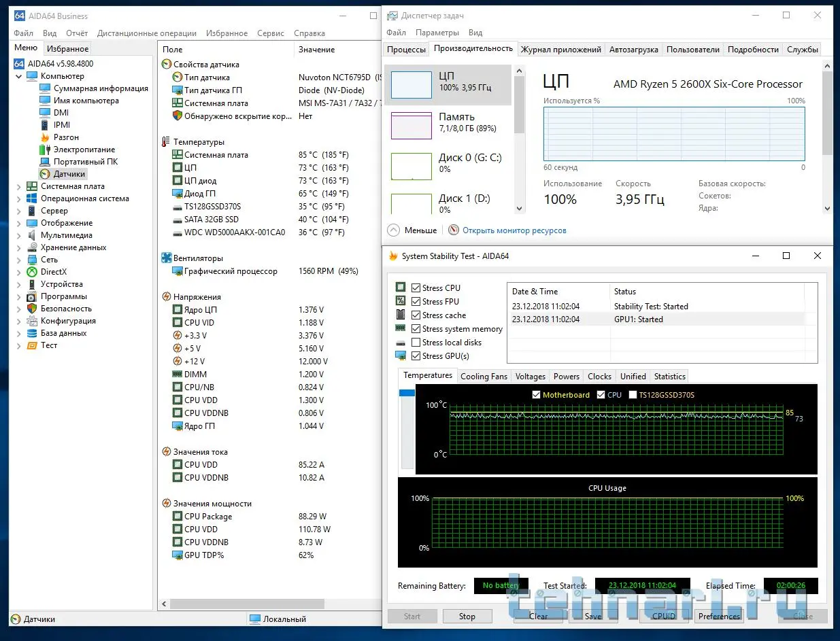840x641 pixels.
Task: Toggle the TS128GSSD370S graph checkbox
Action: pyautogui.click(x=633, y=395)
